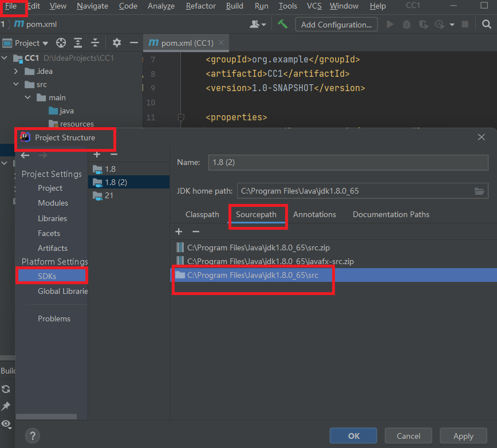Screen dimensions: 497x448
Task: Remove selected sourcepath with minus icon
Action: pos(196,232)
